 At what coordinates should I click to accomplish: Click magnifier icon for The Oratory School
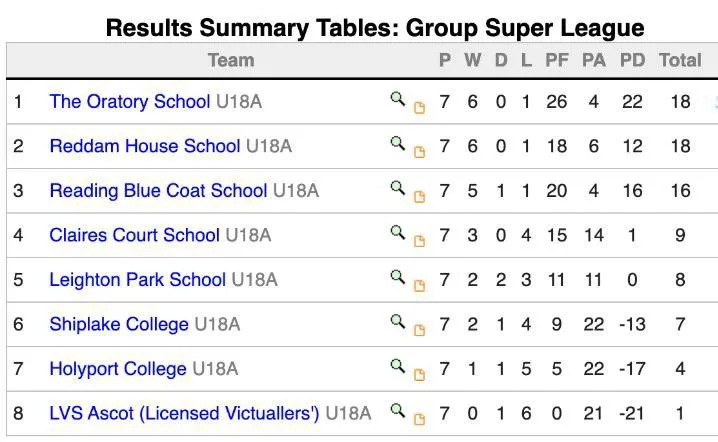tap(397, 99)
